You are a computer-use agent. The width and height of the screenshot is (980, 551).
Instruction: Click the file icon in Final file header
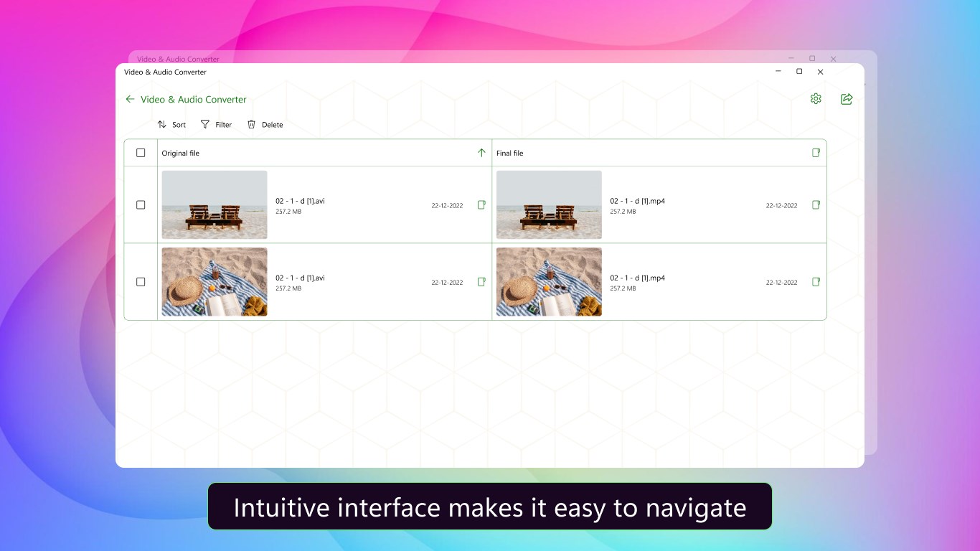(816, 153)
